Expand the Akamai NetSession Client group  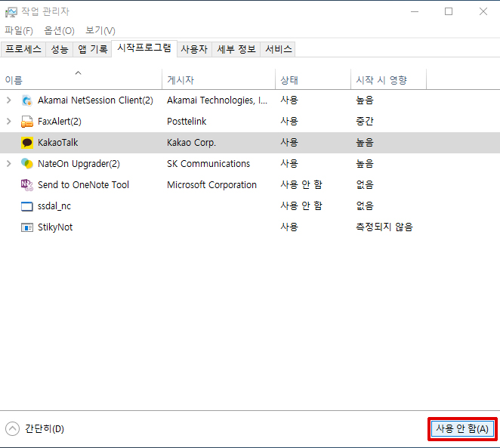tap(9, 100)
